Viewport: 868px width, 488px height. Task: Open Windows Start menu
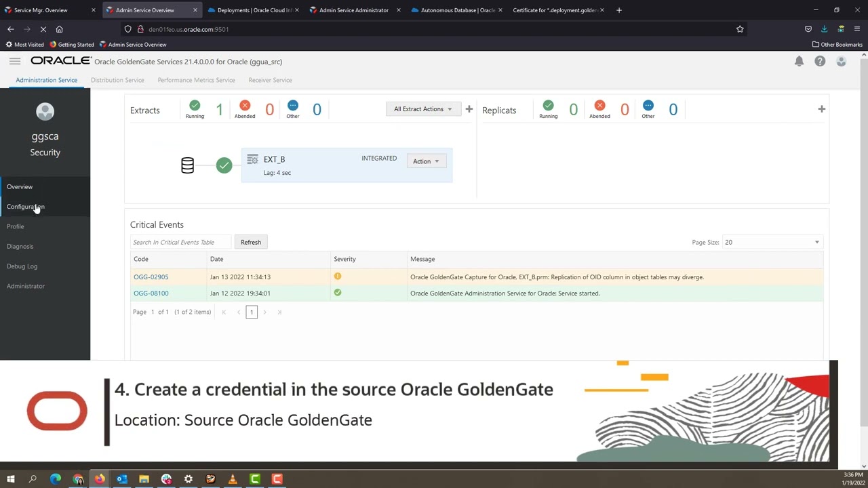[x=10, y=479]
